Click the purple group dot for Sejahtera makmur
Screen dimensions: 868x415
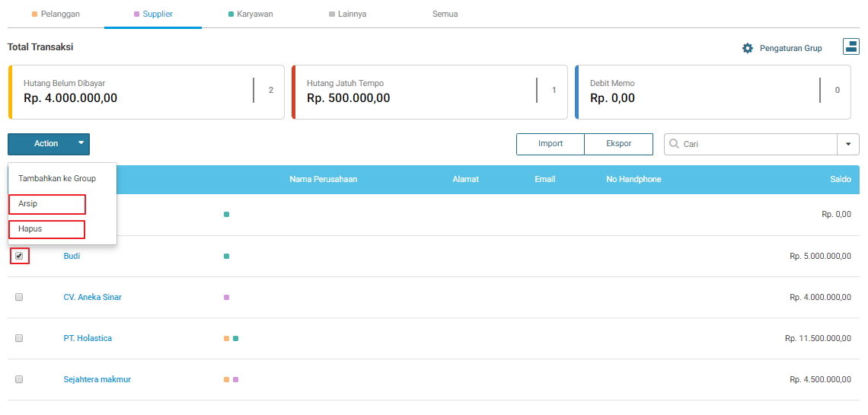[x=236, y=379]
